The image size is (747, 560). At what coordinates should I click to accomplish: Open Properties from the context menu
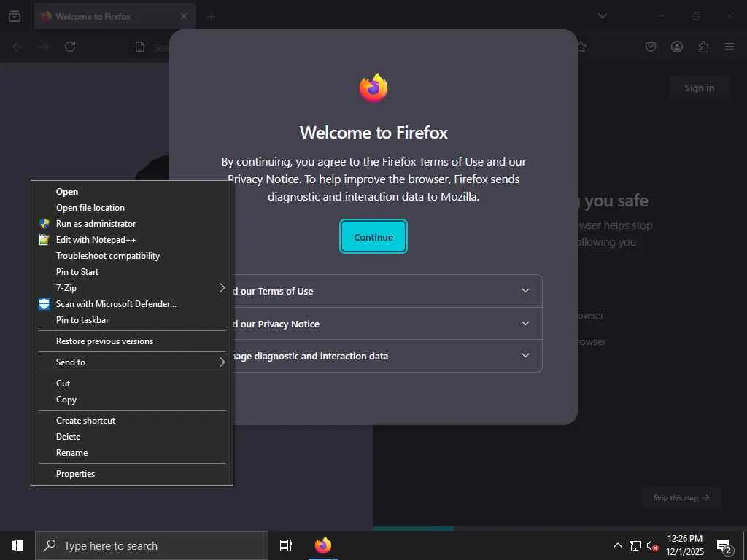[132, 474]
